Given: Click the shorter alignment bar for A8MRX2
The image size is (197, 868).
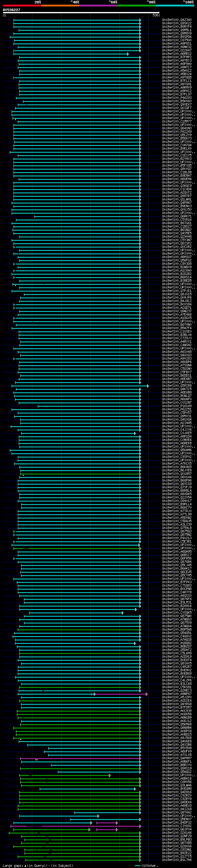Looking at the screenshot, I should click(x=71, y=54).
